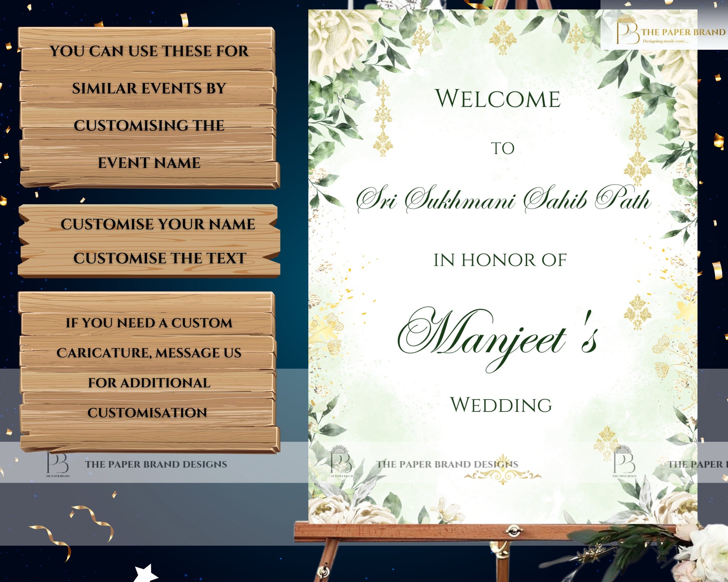Click 'Event Name' on top wooden board

pos(149,163)
